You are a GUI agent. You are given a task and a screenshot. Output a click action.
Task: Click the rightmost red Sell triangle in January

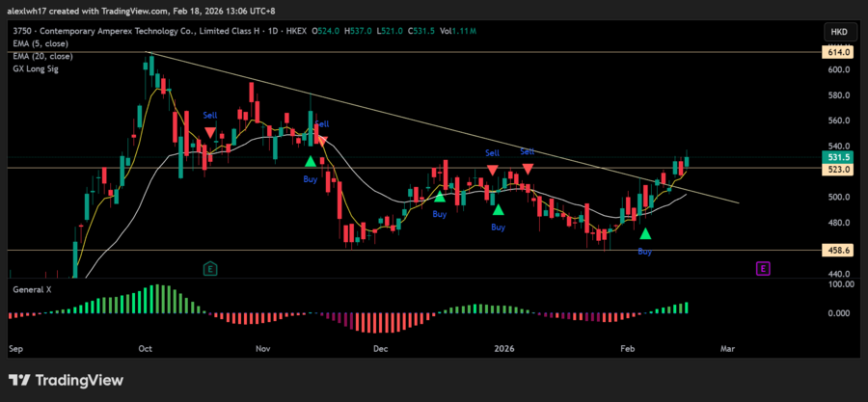(x=528, y=169)
